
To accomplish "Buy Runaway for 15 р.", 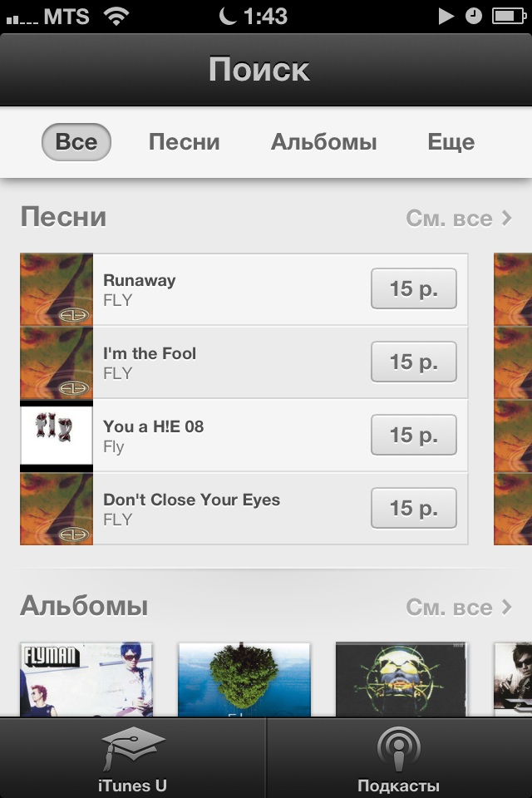I will coord(414,288).
